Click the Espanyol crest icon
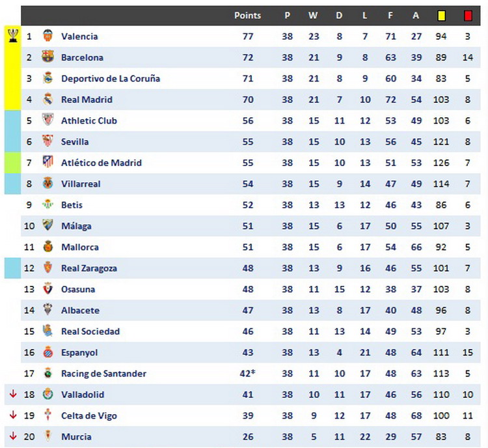The height and width of the screenshot is (448, 488). (47, 352)
